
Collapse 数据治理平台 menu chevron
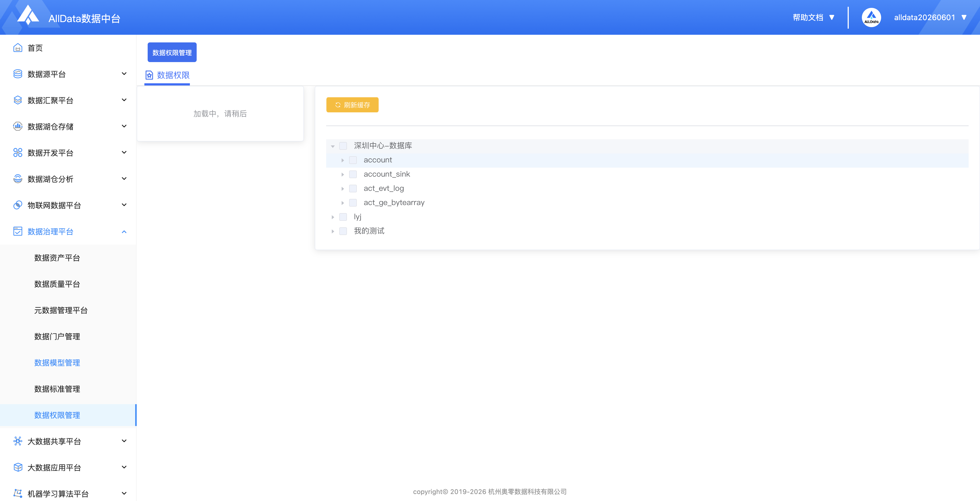124,231
